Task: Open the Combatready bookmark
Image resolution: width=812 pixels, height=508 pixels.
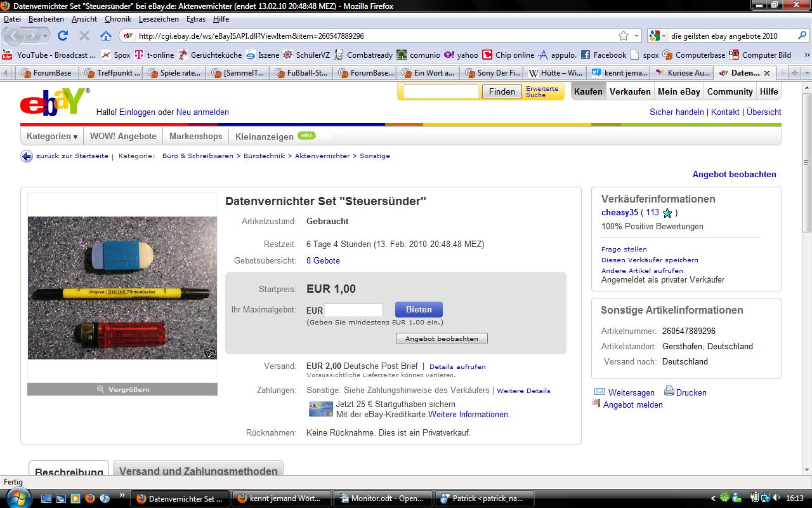Action: click(x=363, y=55)
